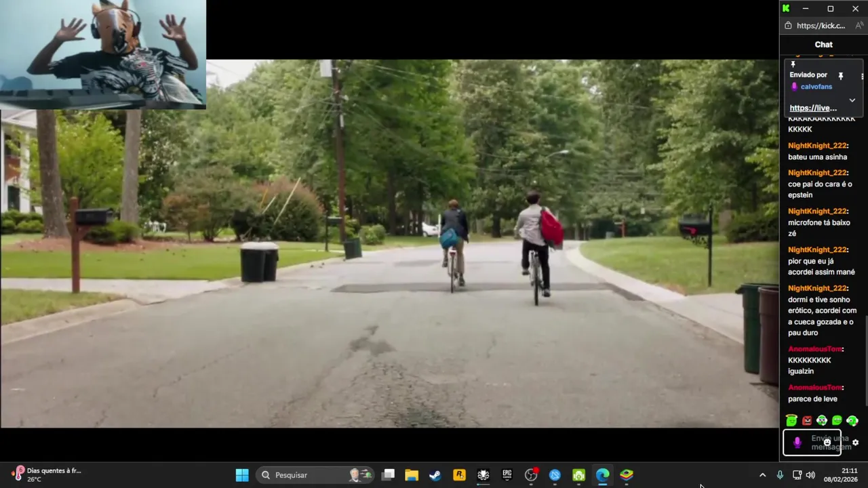This screenshot has width=868, height=488.
Task: Click the streamer webcam overlay
Action: coord(102,54)
